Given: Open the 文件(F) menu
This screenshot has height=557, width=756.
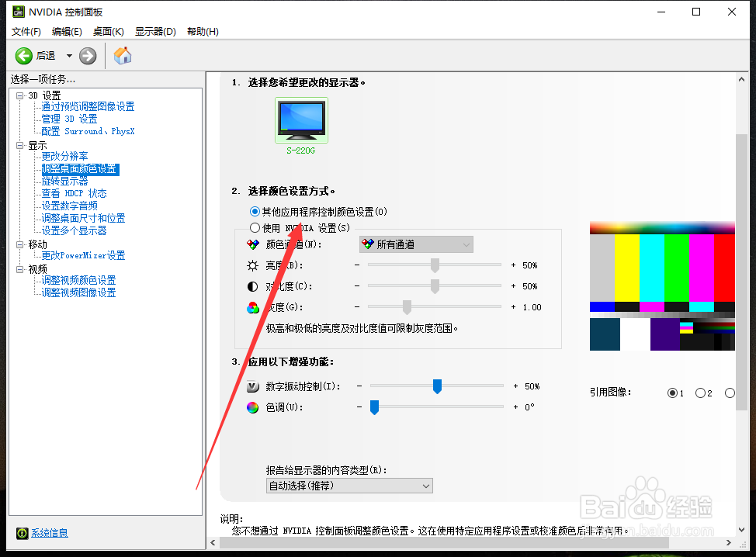Looking at the screenshot, I should coord(26,31).
